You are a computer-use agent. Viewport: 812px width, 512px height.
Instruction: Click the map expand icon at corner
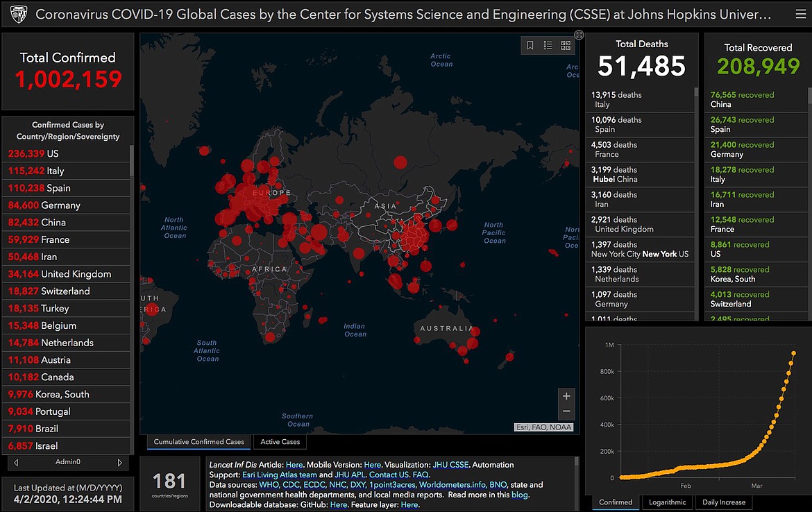pos(579,35)
